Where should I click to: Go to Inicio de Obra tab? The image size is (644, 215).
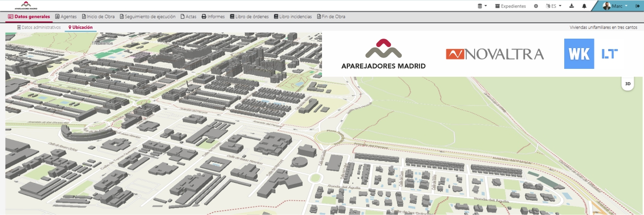(98, 17)
